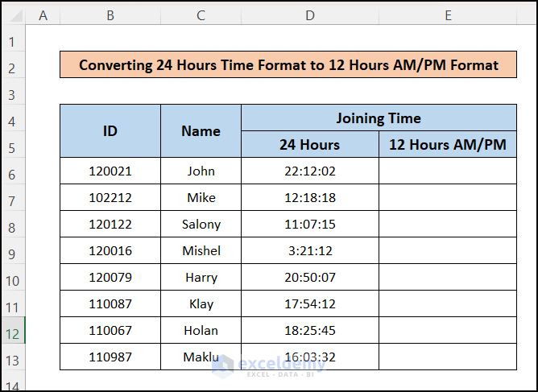The width and height of the screenshot is (538, 392).
Task: Select column E header
Action: click(x=448, y=15)
